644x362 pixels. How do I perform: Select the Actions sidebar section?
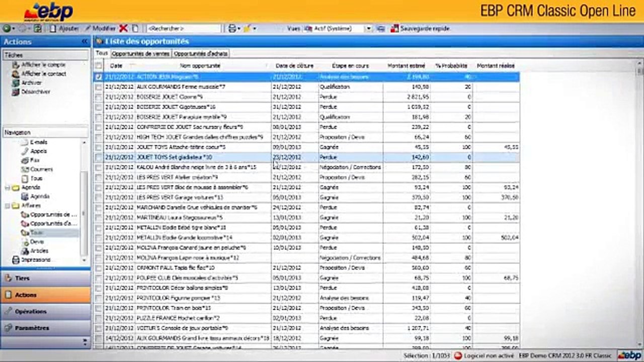point(45,295)
